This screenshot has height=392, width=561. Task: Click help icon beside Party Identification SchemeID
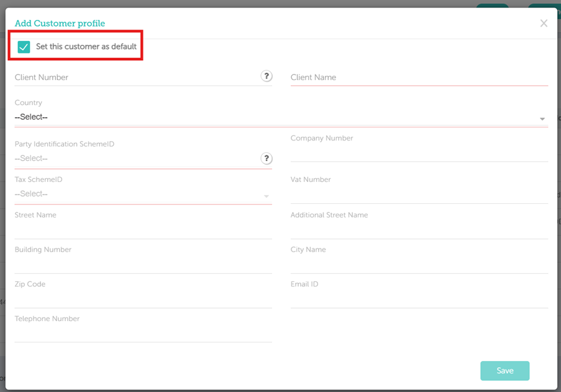[266, 158]
